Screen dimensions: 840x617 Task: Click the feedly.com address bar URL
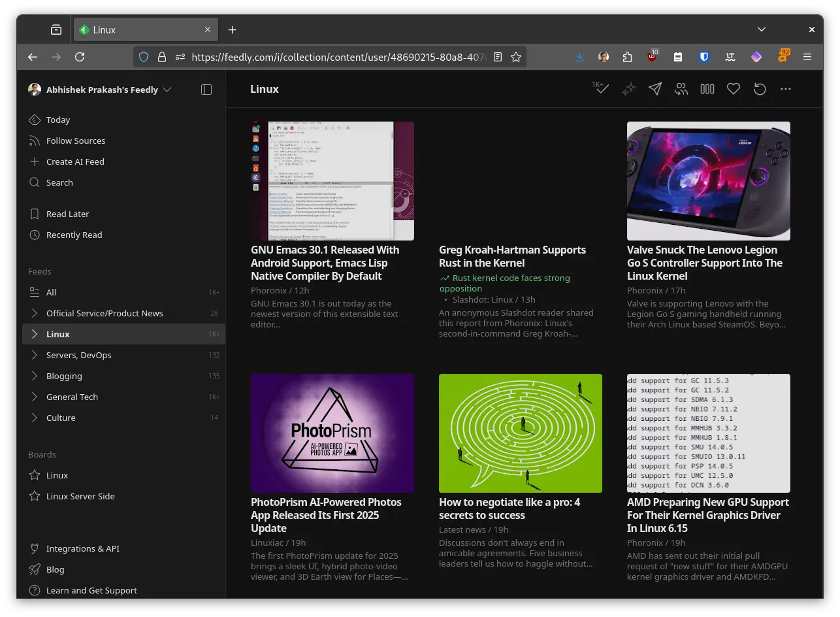339,57
